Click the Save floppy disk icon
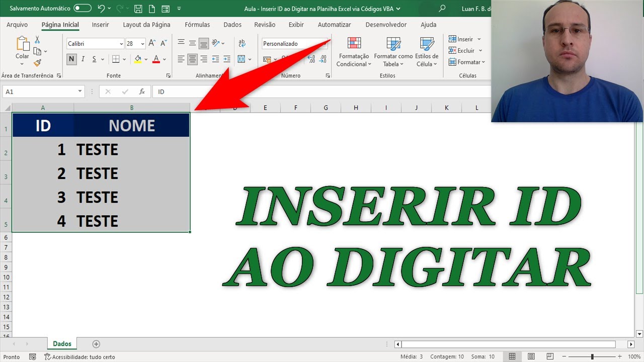 (138, 9)
